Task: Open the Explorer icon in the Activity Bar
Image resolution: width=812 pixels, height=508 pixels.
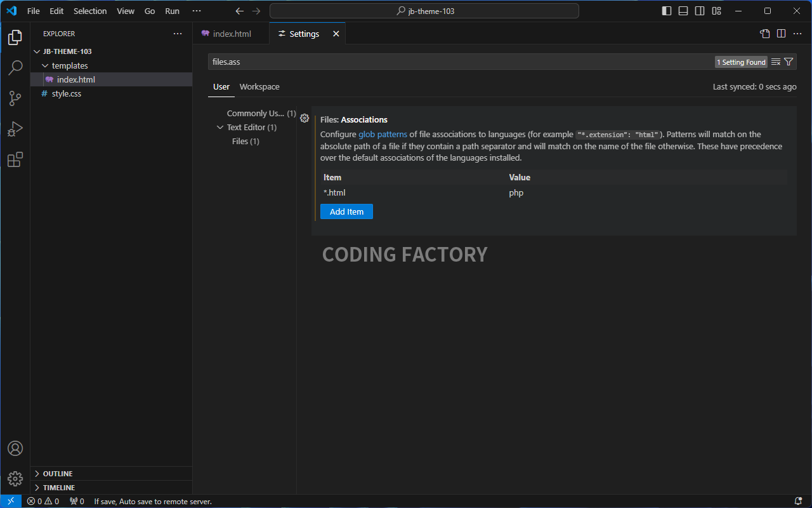Action: pos(15,37)
